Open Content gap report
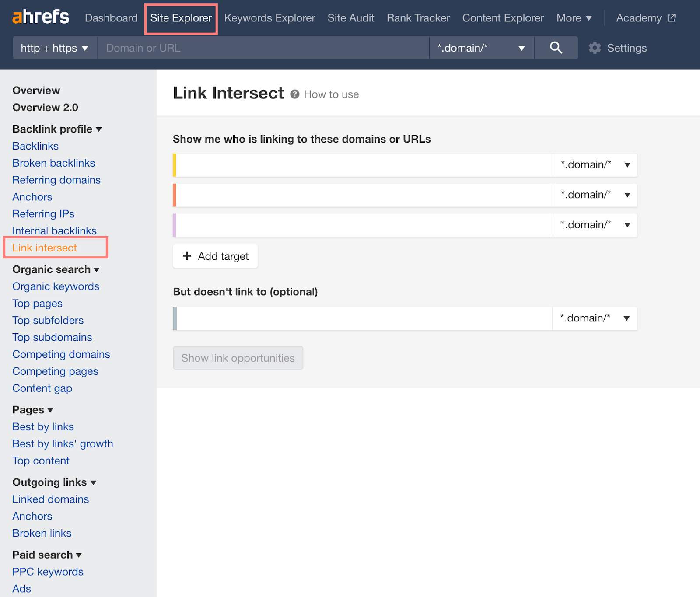 pos(42,389)
